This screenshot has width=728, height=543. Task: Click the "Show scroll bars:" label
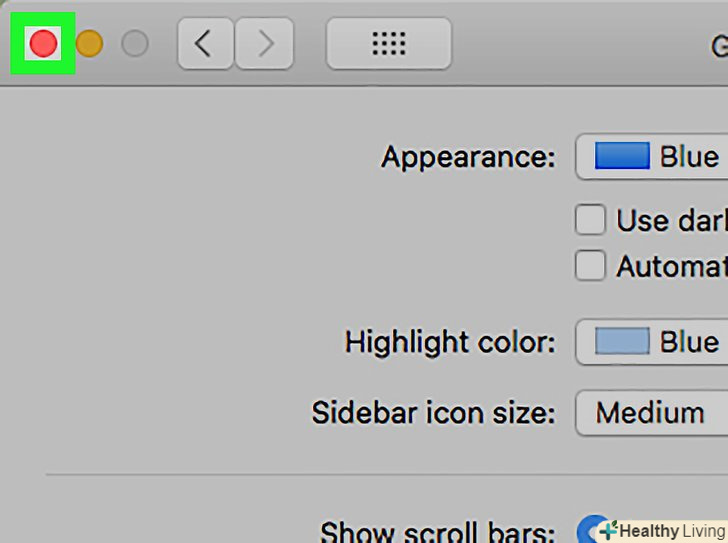437,530
